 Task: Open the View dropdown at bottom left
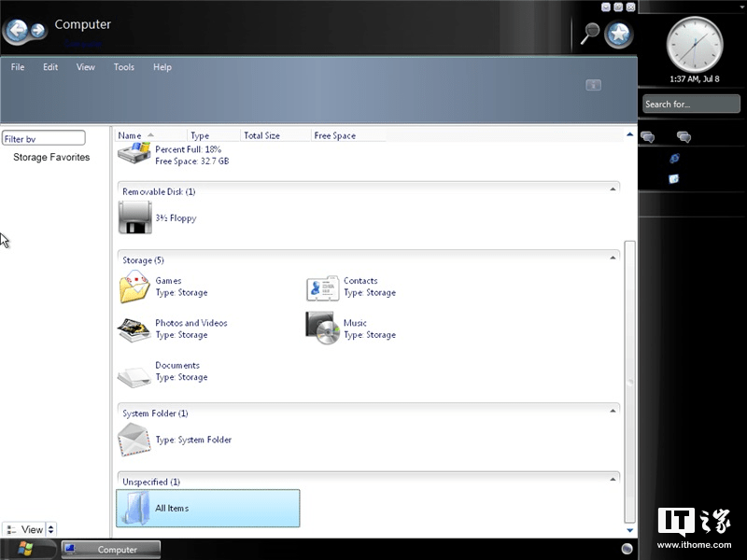click(x=31, y=529)
